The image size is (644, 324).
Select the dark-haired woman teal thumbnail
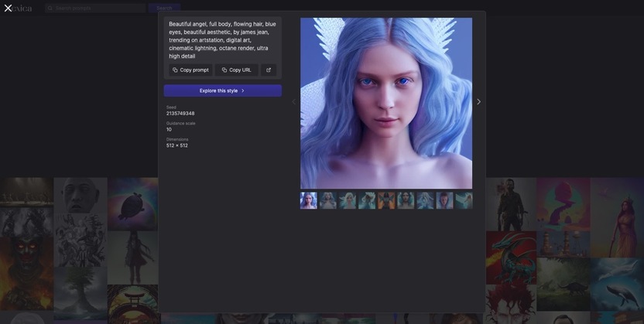(x=406, y=200)
